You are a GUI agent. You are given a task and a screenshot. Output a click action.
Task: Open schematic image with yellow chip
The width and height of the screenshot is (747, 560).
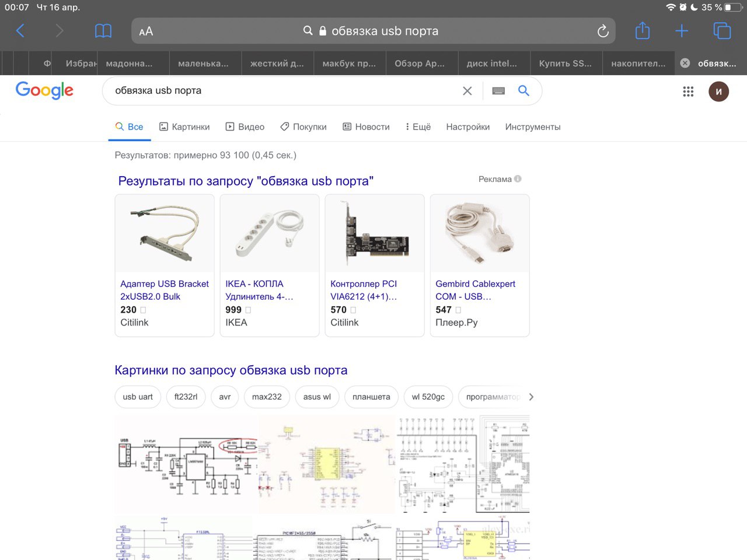(327, 465)
